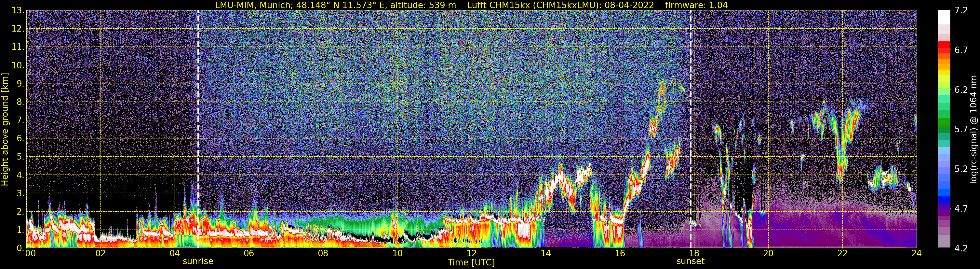Click the '11.' height axis tick label
Viewport: 980px width, 269px height.
pyautogui.click(x=18, y=47)
